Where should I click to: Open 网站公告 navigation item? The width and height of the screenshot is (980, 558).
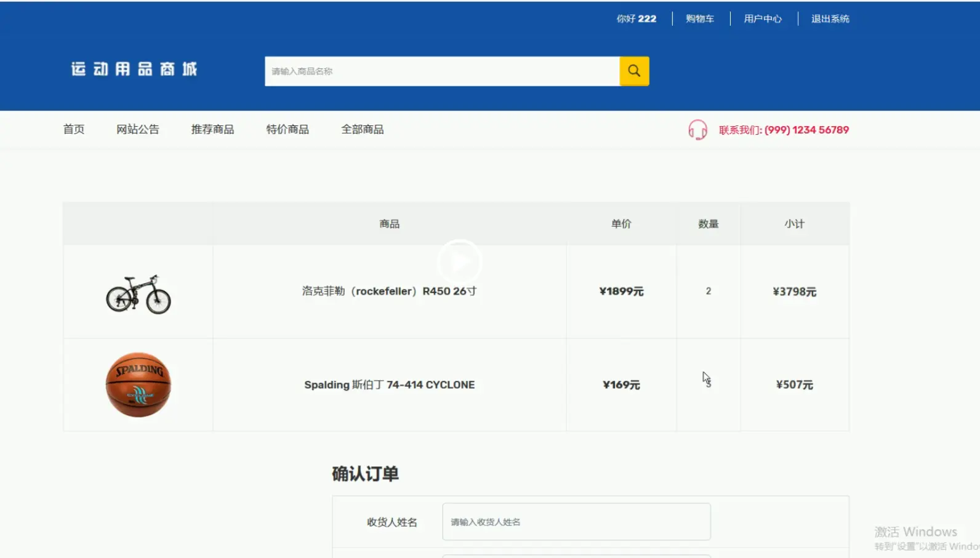138,129
